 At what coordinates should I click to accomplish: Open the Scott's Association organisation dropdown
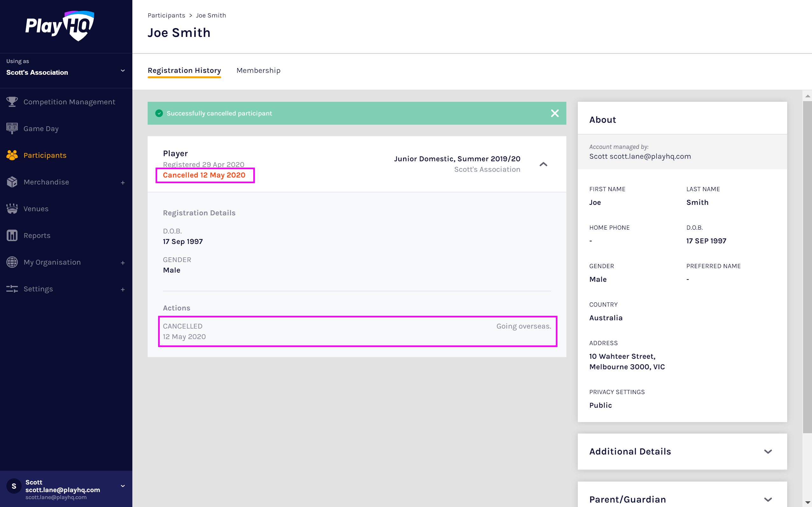point(122,70)
